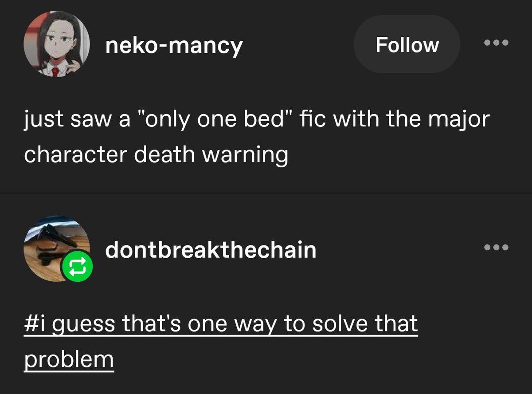Open the three-dot menu beside dontbreakthechain

(x=496, y=248)
